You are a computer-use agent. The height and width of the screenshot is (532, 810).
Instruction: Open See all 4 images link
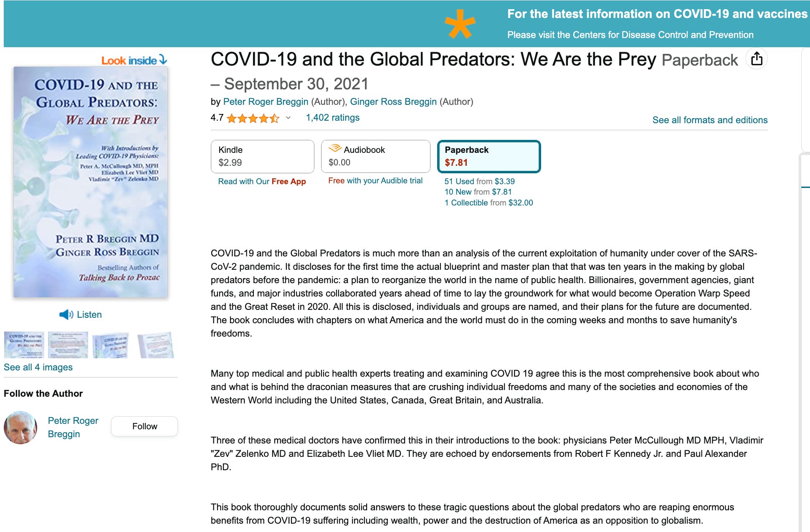point(38,367)
